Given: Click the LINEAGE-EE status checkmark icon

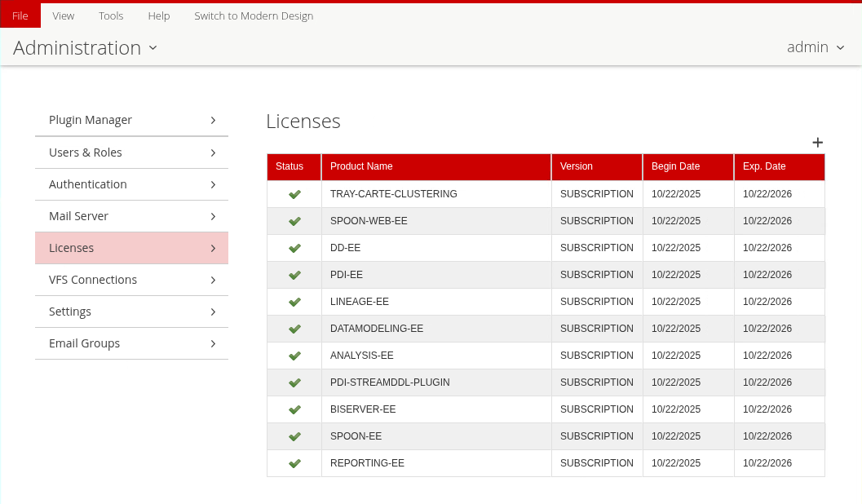Looking at the screenshot, I should click(x=294, y=302).
